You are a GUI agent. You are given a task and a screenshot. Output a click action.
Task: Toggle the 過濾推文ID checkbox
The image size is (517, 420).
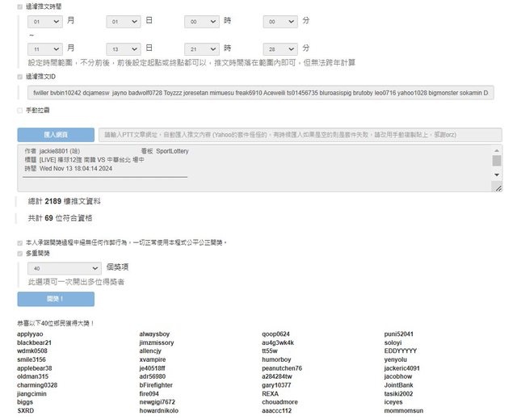[x=20, y=77]
